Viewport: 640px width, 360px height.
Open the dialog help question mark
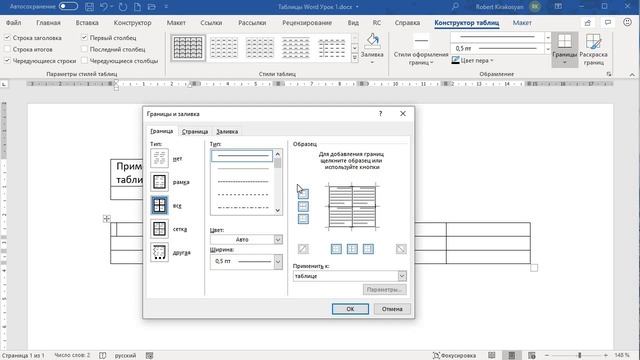pyautogui.click(x=380, y=114)
